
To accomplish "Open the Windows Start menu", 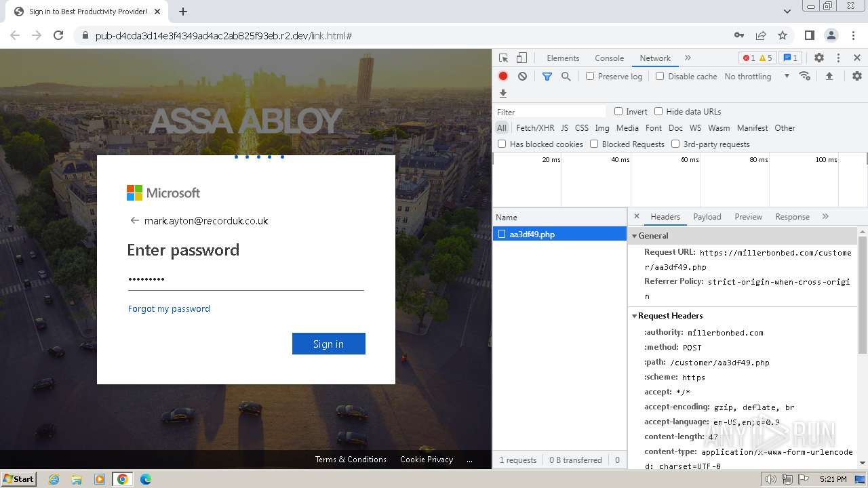I will [19, 479].
